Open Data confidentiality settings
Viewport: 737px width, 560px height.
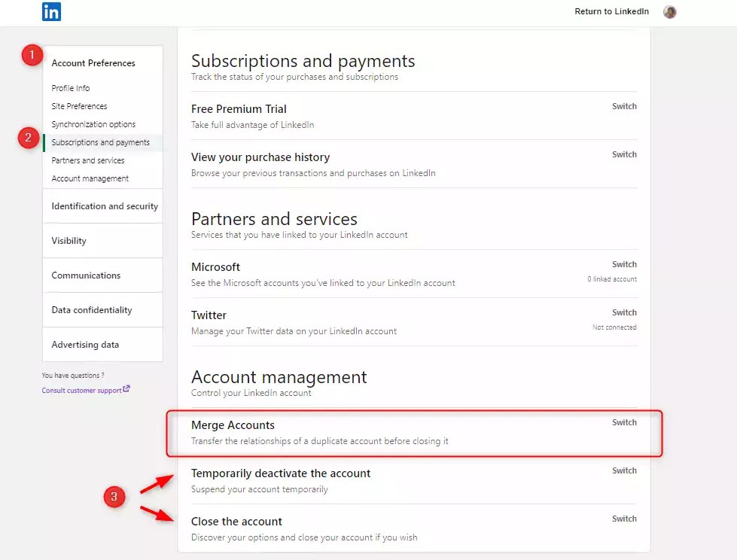(90, 309)
